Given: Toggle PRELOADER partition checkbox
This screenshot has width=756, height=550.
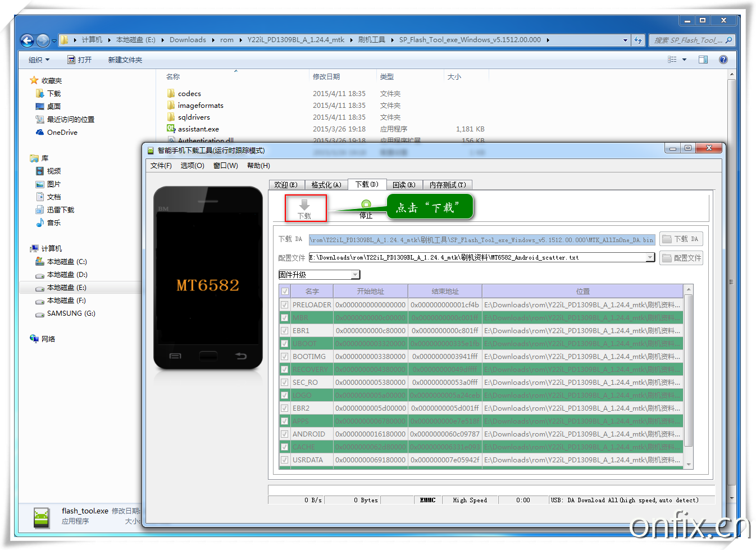Looking at the screenshot, I should [x=285, y=304].
